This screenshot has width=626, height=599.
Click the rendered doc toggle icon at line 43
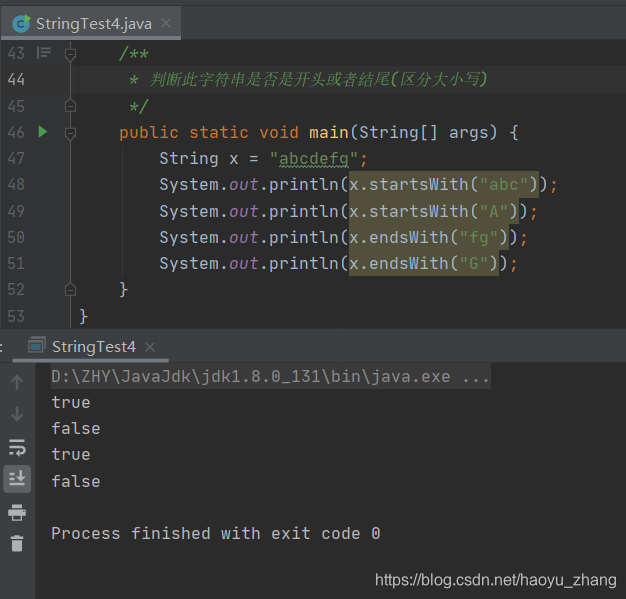[x=44, y=52]
